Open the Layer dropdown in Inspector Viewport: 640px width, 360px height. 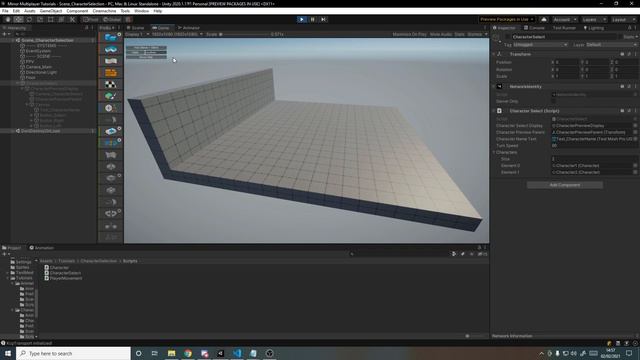611,44
